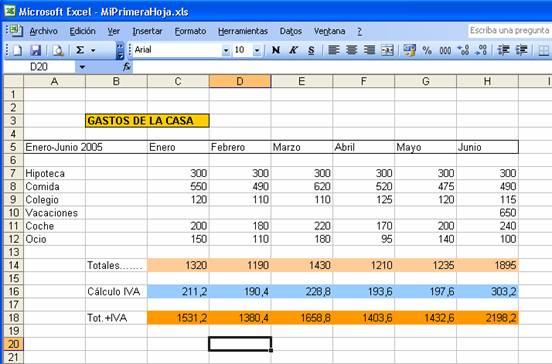The height and width of the screenshot is (364, 552).
Task: Open Print Preview from the toolbar
Action: [58, 50]
